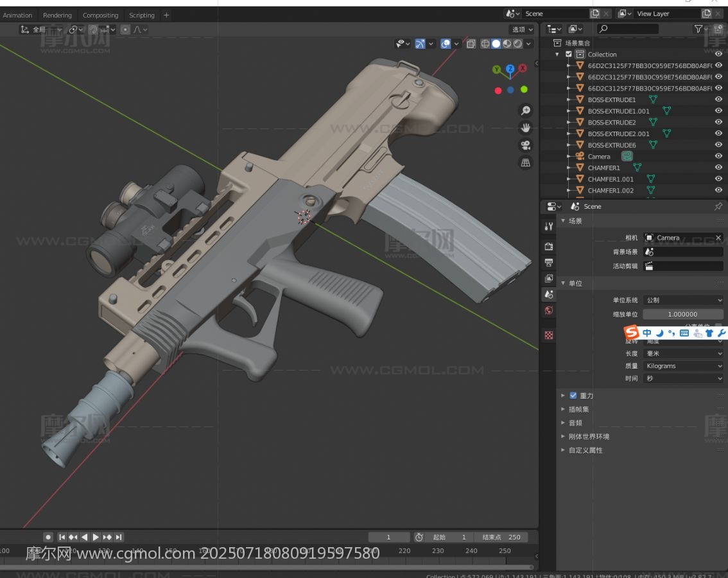
Task: Expand the 音频 audio panel
Action: tap(563, 423)
